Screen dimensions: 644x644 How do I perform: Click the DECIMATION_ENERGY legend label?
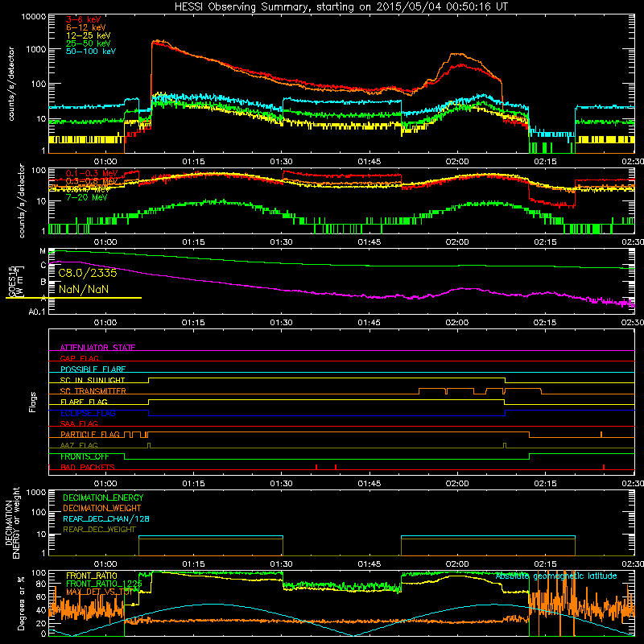tap(103, 497)
